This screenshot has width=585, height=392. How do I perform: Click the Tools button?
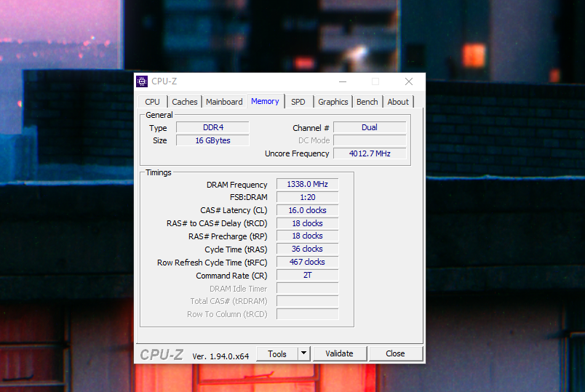coord(277,354)
